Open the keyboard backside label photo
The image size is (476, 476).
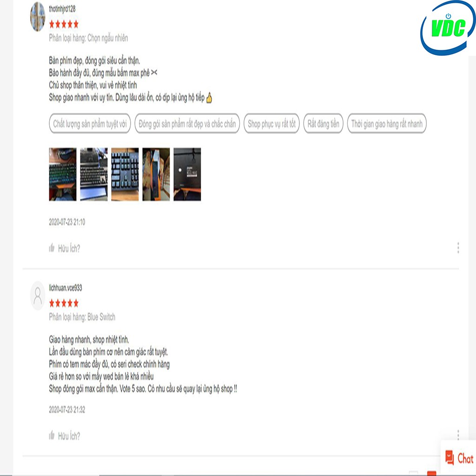point(187,174)
